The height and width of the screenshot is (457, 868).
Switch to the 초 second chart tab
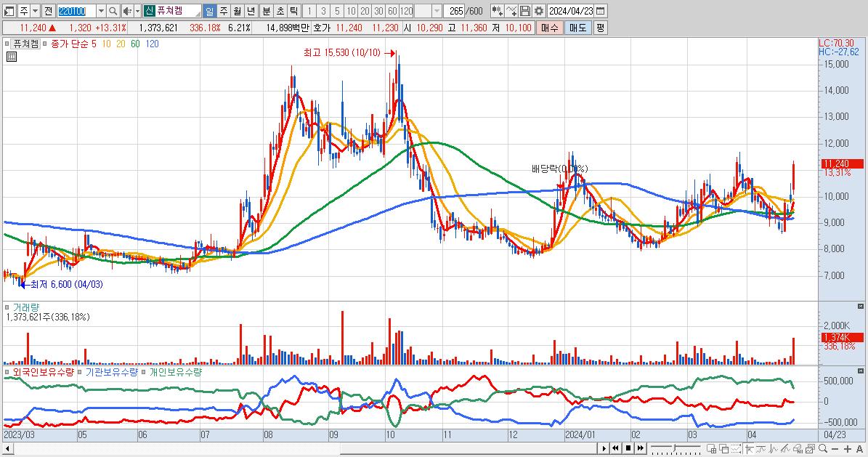280,10
